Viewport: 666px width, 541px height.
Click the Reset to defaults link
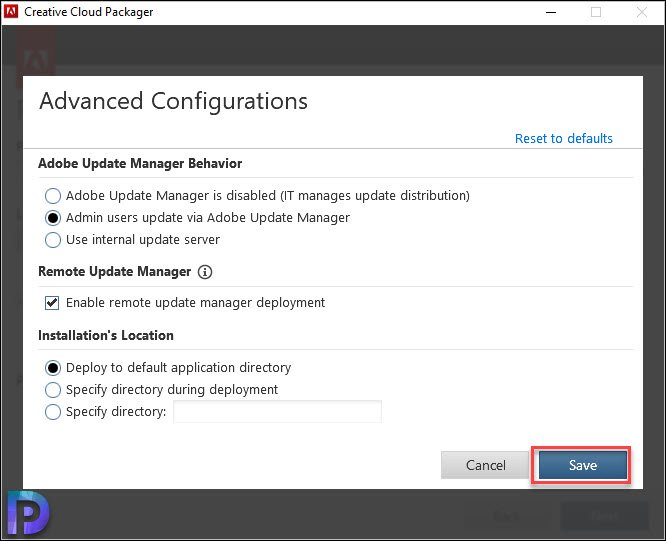click(x=564, y=138)
